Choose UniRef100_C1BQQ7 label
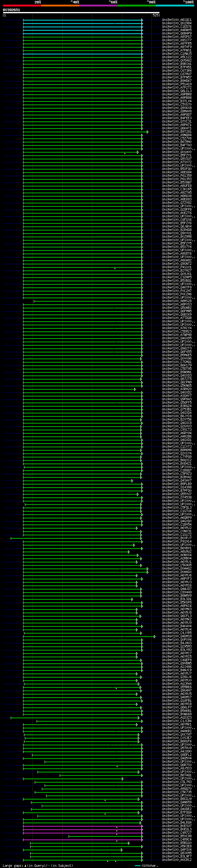Image resolution: width=197 pixels, height=868 pixels. point(177,470)
